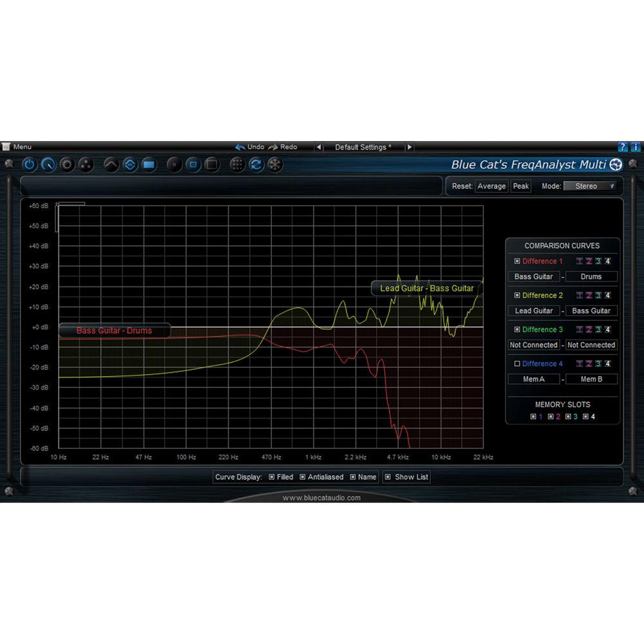Image resolution: width=644 pixels, height=644 pixels.
Task: Click the diamond-shaped toolbar icon
Action: [x=129, y=165]
